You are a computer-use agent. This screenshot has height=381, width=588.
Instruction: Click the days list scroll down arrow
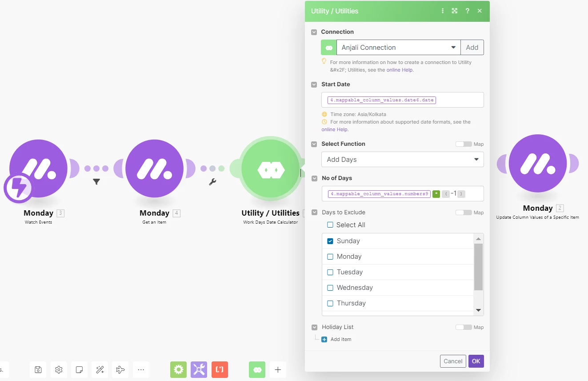479,310
